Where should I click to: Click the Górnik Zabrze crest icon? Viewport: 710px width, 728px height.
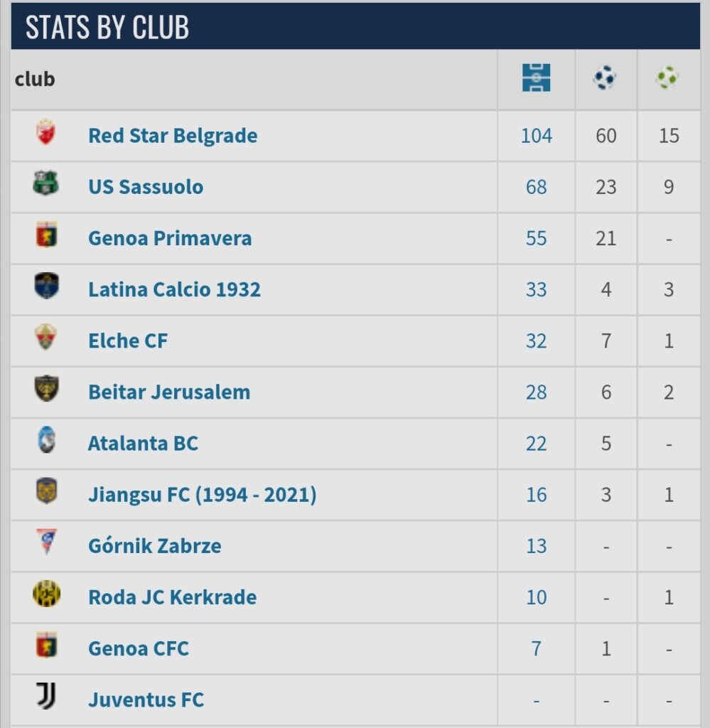coord(46,542)
